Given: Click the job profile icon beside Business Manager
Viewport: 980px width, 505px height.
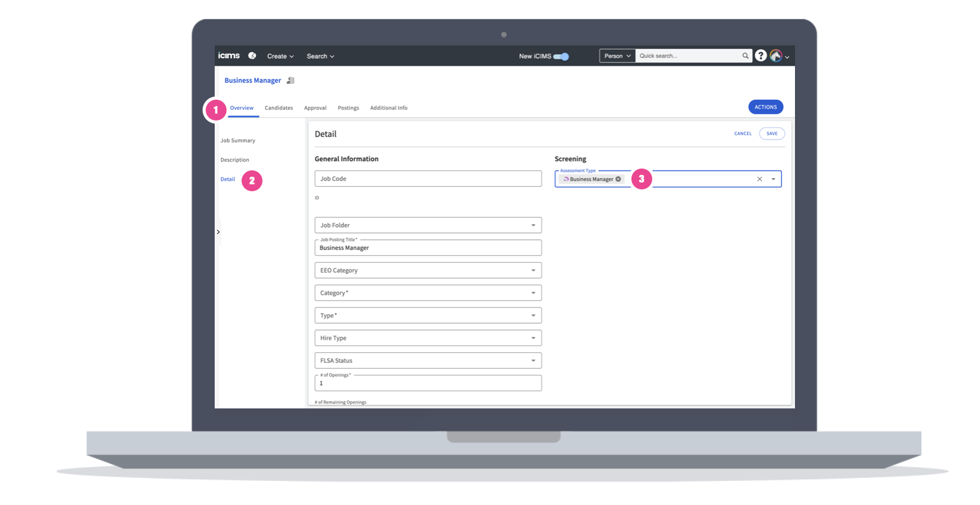Looking at the screenshot, I should click(x=290, y=81).
